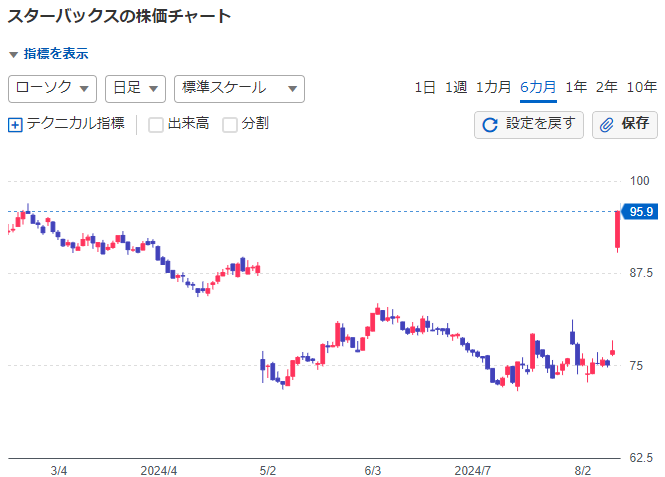Select the 1週 time range
The width and height of the screenshot is (665, 477).
[x=456, y=88]
